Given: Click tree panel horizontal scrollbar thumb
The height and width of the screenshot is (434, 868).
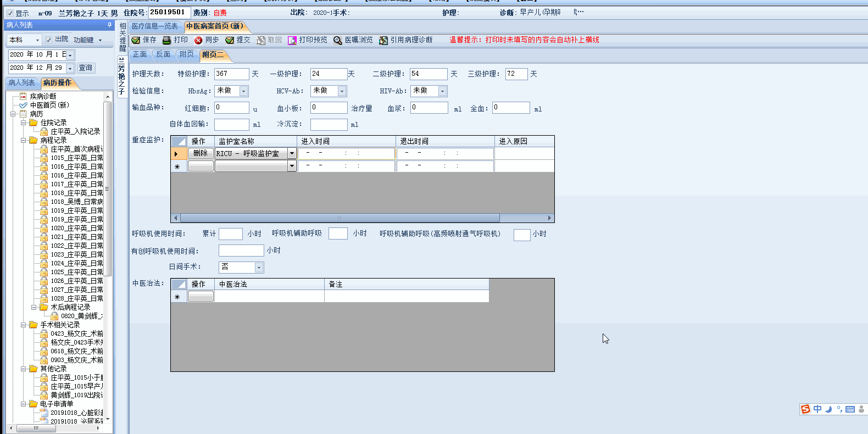Looking at the screenshot, I should tap(36, 428).
